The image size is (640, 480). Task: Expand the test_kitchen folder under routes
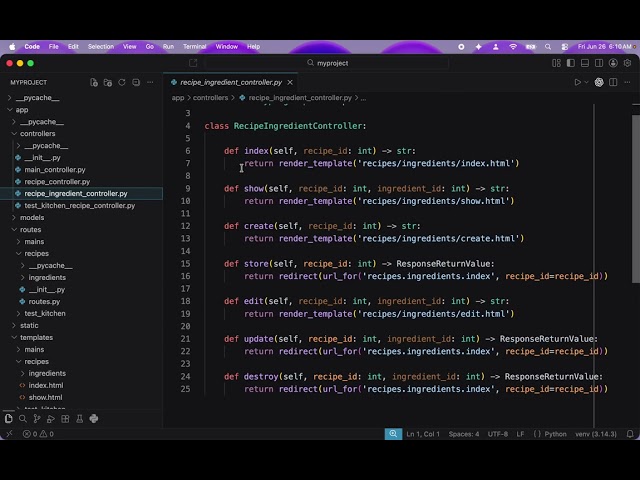pos(45,313)
